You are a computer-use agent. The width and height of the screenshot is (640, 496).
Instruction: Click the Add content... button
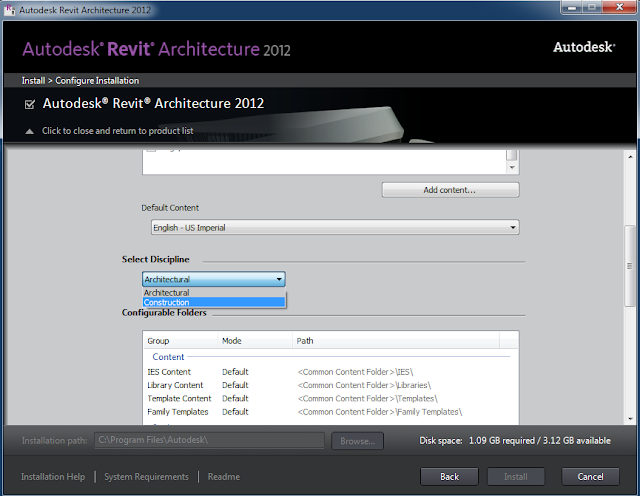point(450,190)
